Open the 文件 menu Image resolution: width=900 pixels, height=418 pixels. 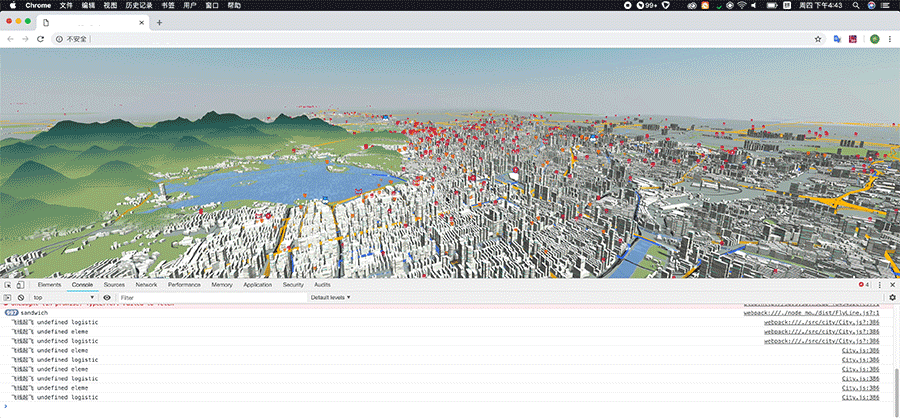(x=66, y=5)
